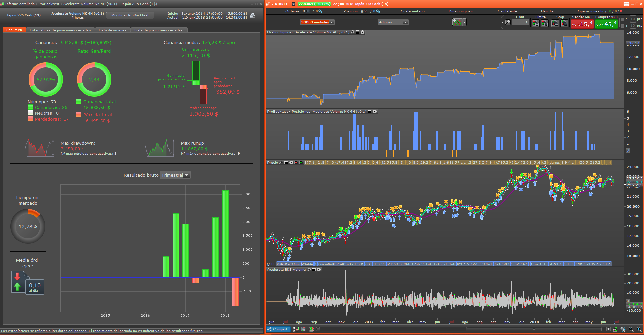Close the Precio chart panel

coord(291,163)
